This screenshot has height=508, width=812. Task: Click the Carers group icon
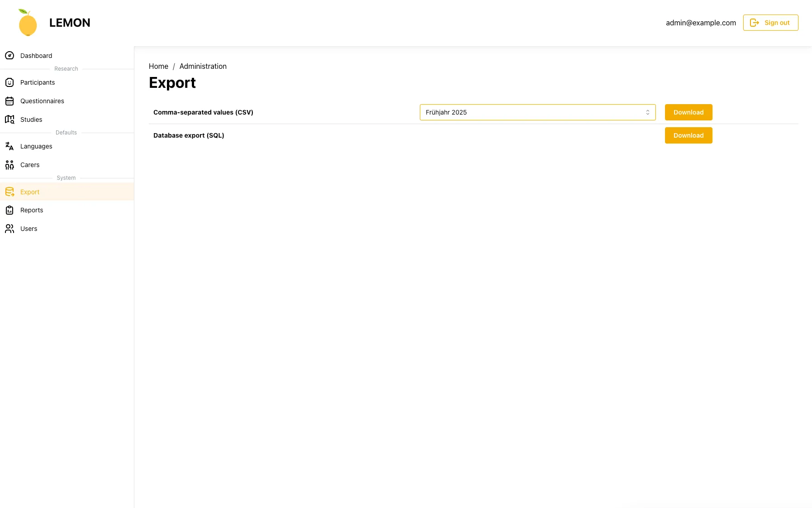[10, 165]
